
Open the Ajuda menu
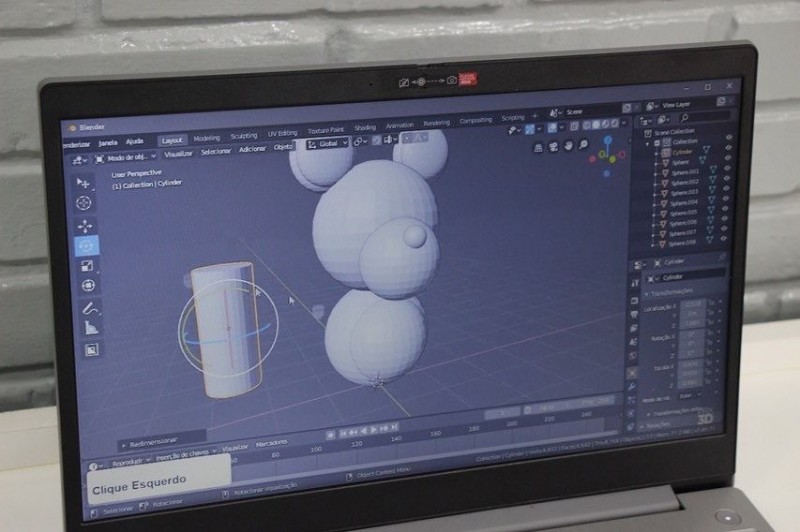[x=135, y=141]
